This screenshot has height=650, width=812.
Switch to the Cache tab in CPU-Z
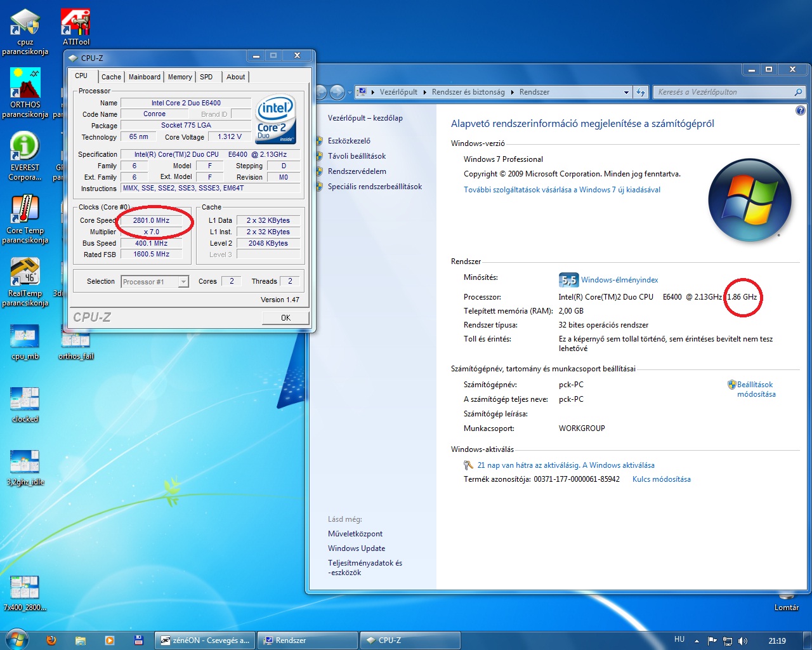point(111,77)
